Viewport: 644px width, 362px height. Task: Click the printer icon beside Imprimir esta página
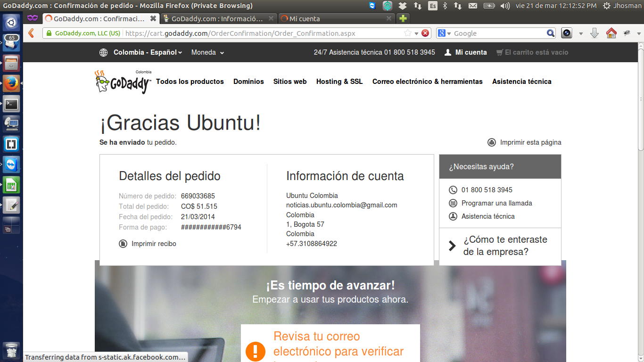(x=492, y=142)
